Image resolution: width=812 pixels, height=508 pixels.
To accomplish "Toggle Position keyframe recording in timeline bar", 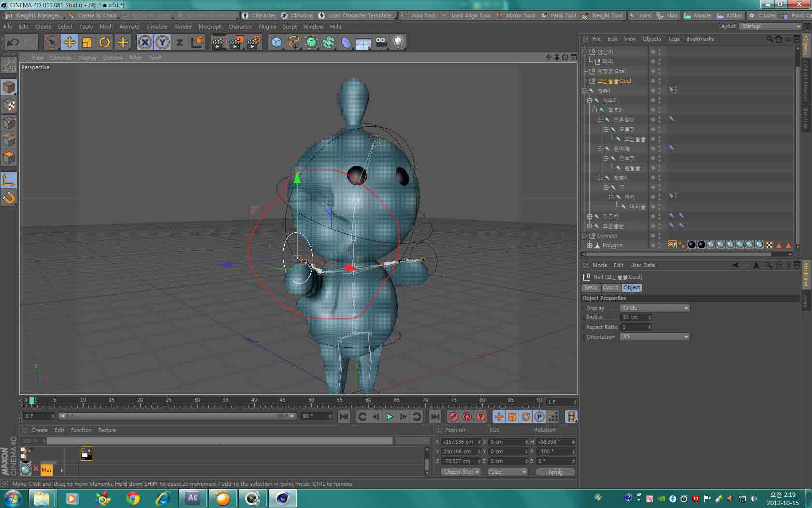I will coord(499,417).
